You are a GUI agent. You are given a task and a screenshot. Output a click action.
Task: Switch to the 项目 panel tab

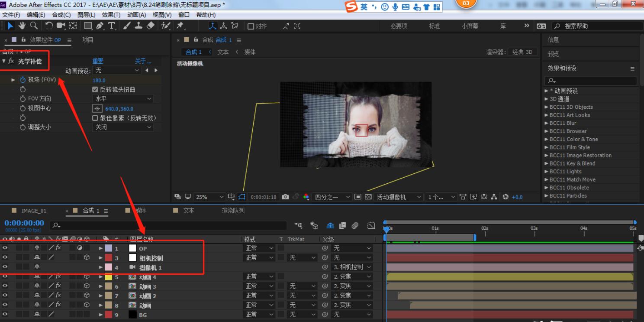point(88,40)
